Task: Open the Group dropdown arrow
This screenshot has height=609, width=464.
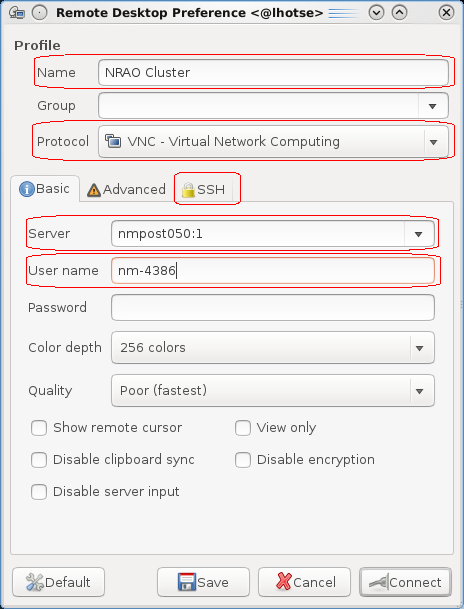Action: point(433,106)
